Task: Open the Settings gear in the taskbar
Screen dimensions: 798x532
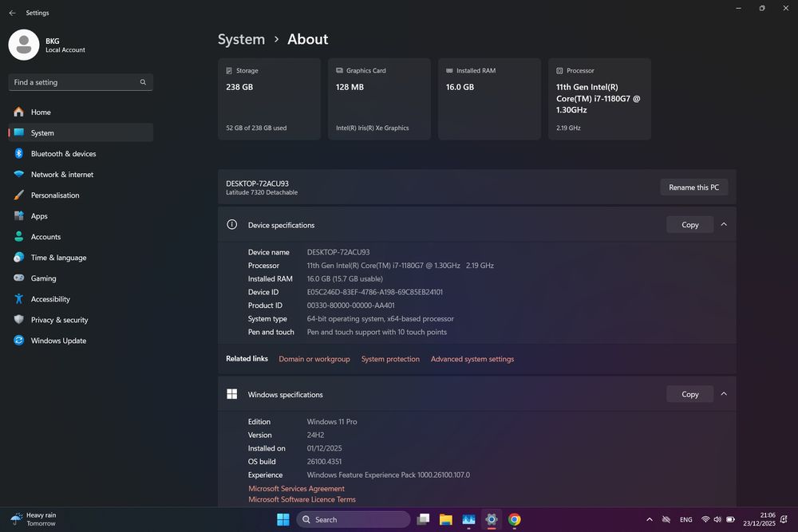Action: 491,519
